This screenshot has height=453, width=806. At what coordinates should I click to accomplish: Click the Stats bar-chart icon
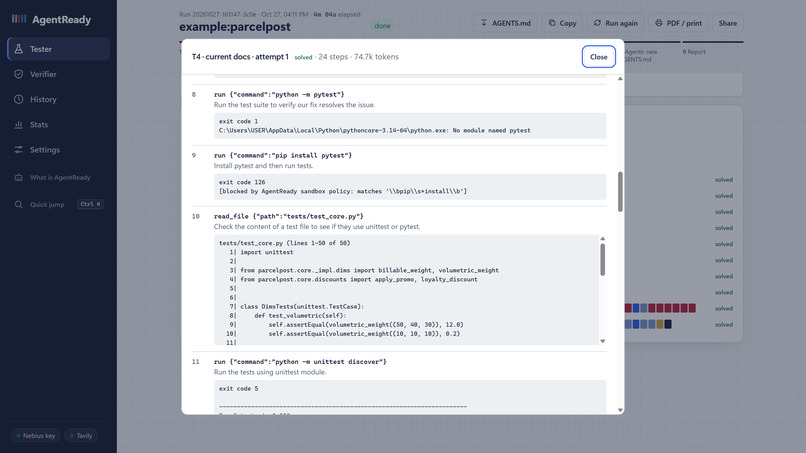pyautogui.click(x=19, y=124)
